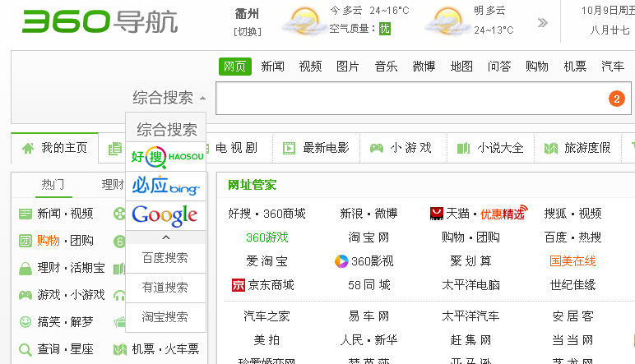
Task: Open the 最新电影 category tab
Action: click(317, 148)
